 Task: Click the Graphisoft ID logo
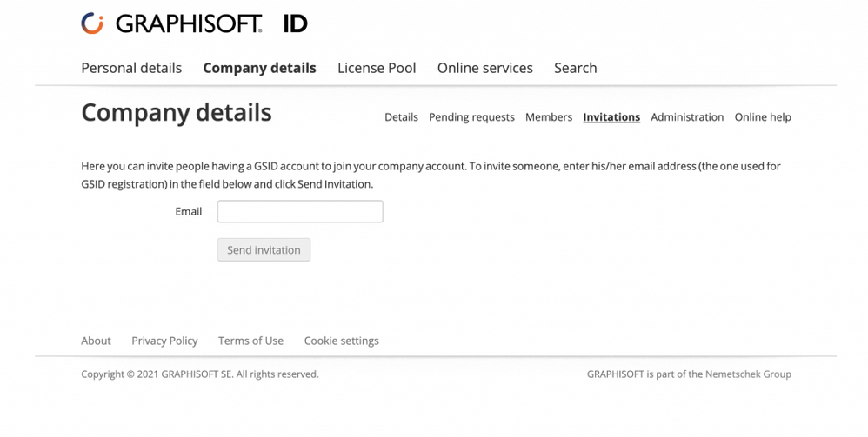pyautogui.click(x=194, y=23)
